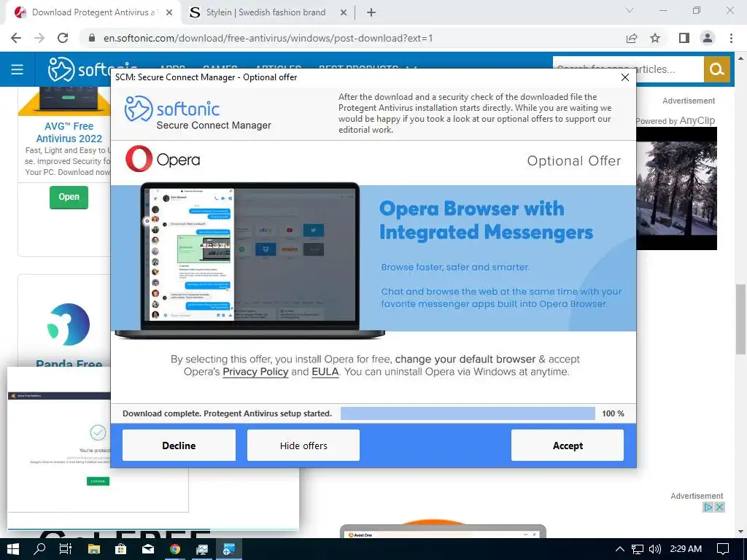Open Microsoft Store from taskbar
The height and width of the screenshot is (560, 747).
pos(121,549)
